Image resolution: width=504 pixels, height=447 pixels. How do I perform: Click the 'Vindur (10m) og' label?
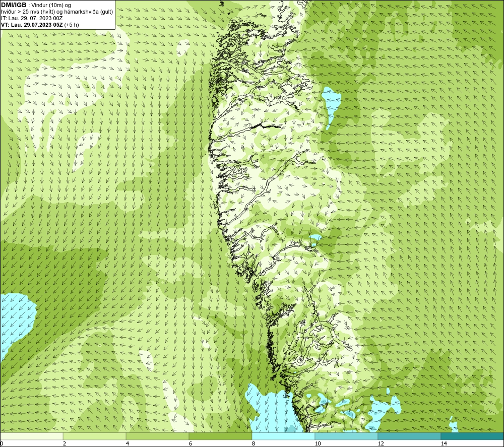click(x=51, y=6)
